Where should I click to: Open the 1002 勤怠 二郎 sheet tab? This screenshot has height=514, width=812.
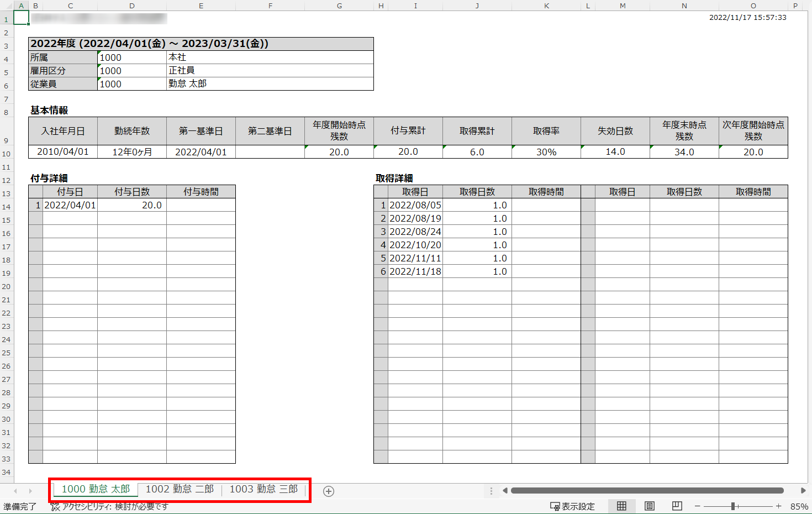coord(180,489)
